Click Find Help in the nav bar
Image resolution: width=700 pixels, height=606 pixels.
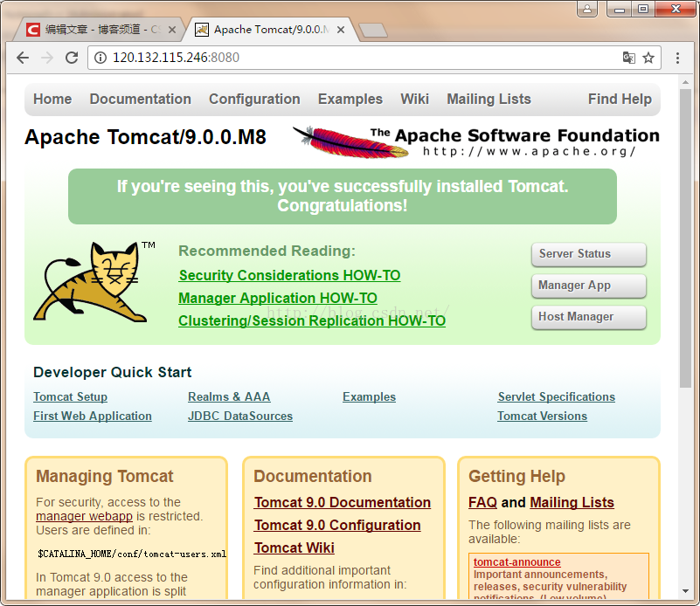[620, 99]
